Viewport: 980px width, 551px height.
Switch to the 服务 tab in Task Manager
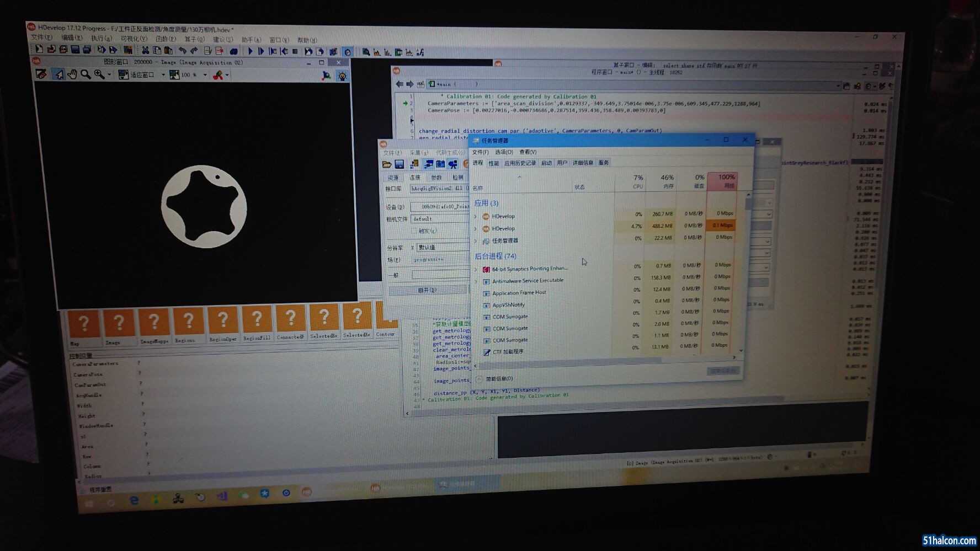[x=604, y=163]
